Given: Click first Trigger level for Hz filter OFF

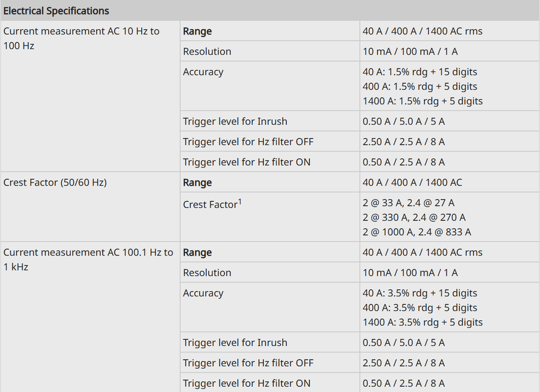Looking at the screenshot, I should coord(248,142).
